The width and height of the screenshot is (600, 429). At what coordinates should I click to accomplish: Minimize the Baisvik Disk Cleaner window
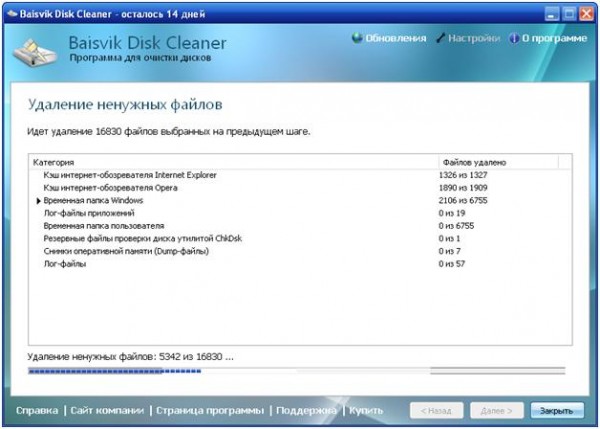pyautogui.click(x=551, y=14)
